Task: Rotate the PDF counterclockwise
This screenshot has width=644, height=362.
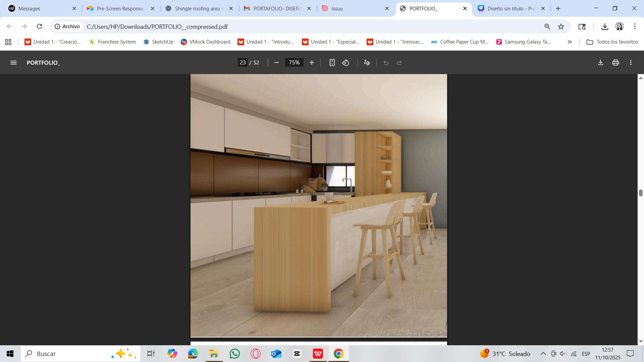Action: pos(346,63)
